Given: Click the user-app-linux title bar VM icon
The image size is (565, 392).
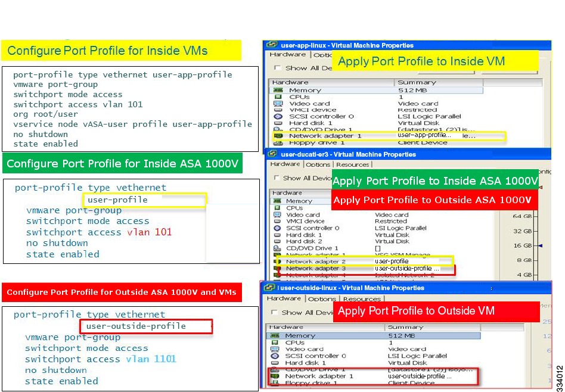Looking at the screenshot, I should pyautogui.click(x=272, y=45).
